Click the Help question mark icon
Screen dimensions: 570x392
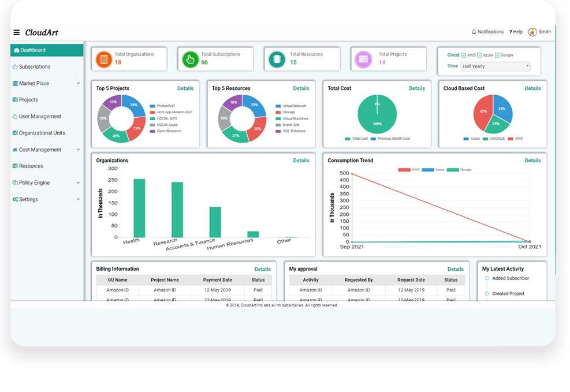pos(511,32)
